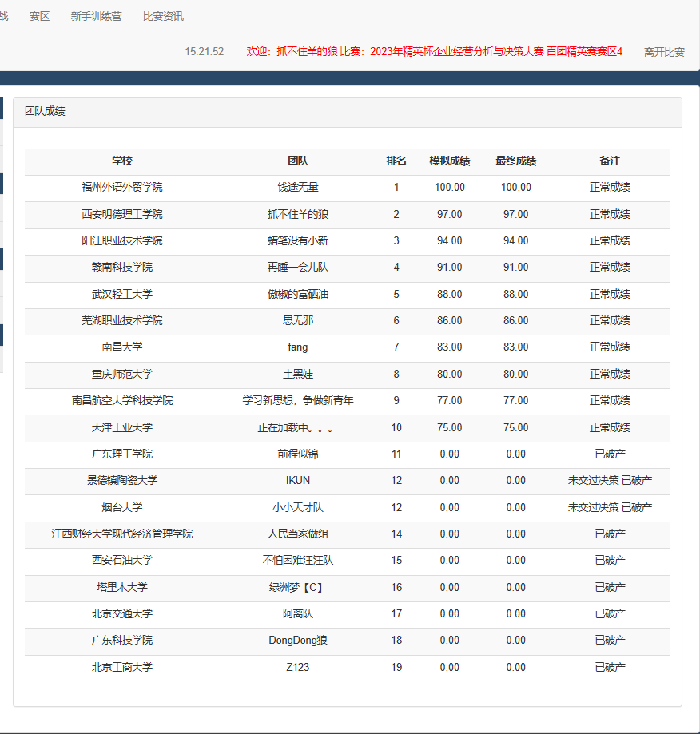This screenshot has width=700, height=734.
Task: Select the DongDong狼 team cell
Action: pos(298,641)
